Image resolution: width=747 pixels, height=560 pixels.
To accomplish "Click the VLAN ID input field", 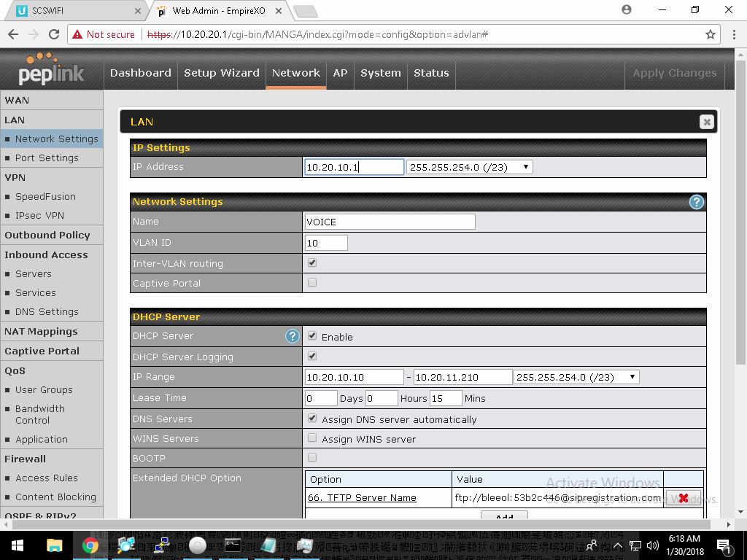I will (x=326, y=243).
